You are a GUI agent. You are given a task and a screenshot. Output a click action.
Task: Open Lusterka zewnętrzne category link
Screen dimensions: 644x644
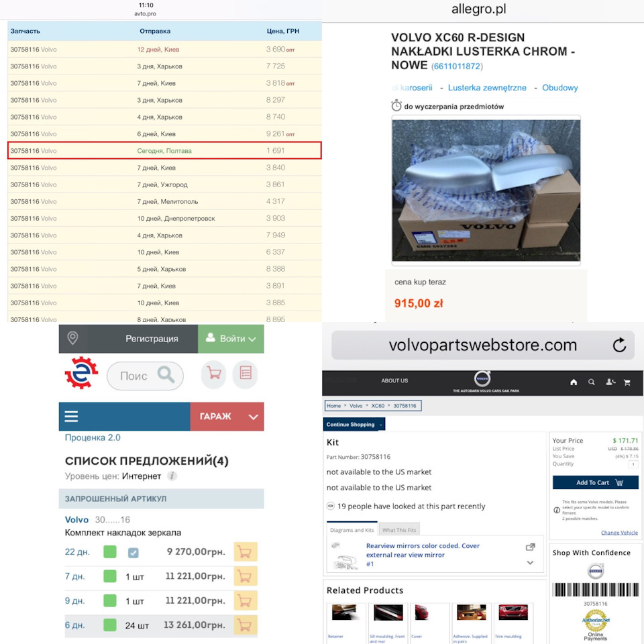[x=487, y=87]
